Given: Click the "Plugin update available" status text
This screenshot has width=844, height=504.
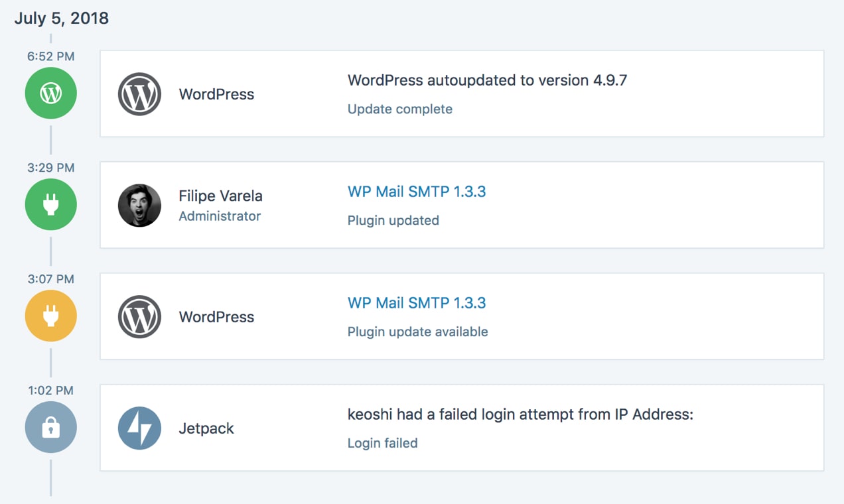Looking at the screenshot, I should [x=418, y=332].
